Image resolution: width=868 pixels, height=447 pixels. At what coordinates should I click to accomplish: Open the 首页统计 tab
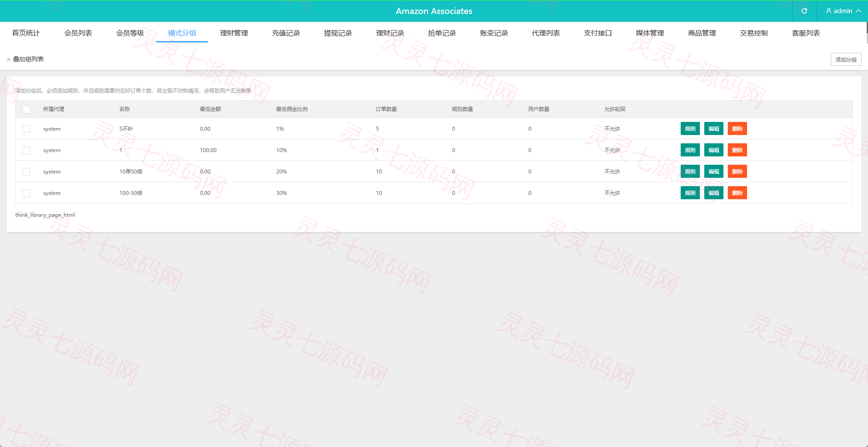click(26, 33)
